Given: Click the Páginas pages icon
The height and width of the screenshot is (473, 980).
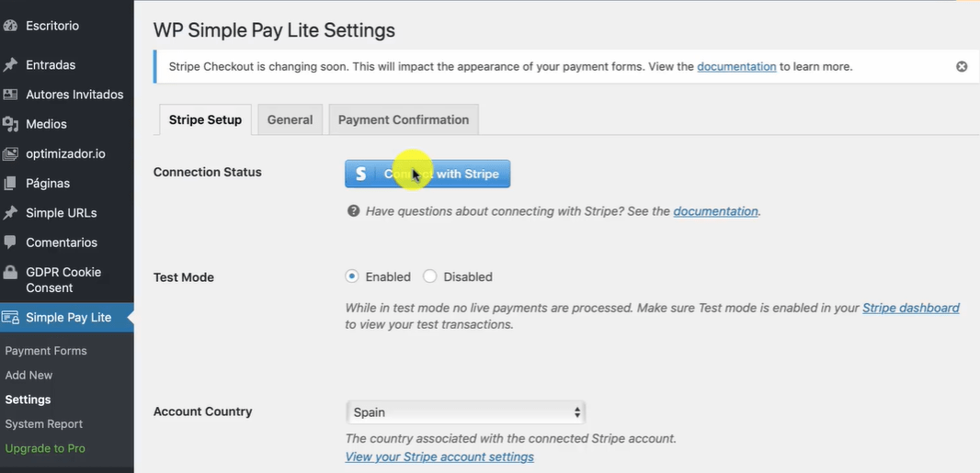Looking at the screenshot, I should tap(10, 184).
